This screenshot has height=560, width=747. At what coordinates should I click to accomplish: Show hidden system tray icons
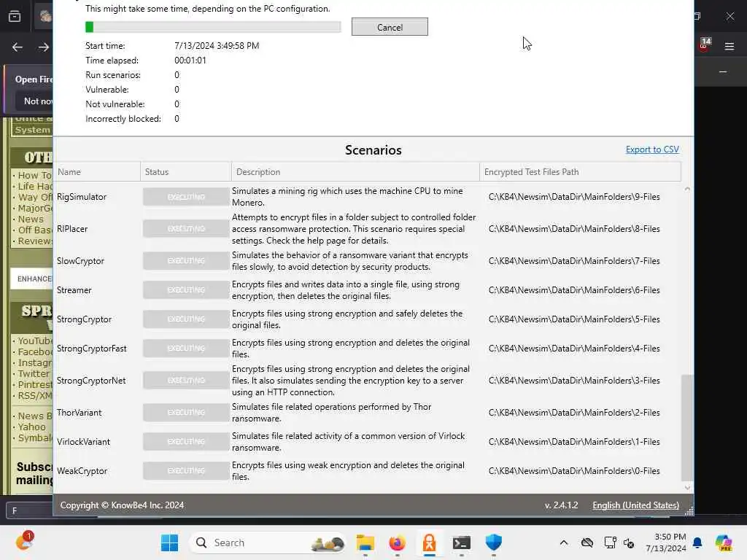pyautogui.click(x=564, y=542)
